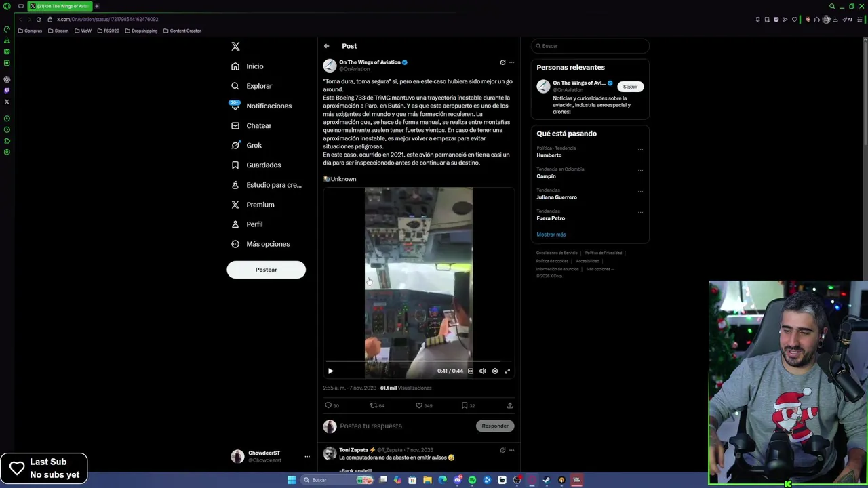The image size is (868, 488).
Task: Toggle video captions/picture-in-picture icon
Action: click(471, 371)
